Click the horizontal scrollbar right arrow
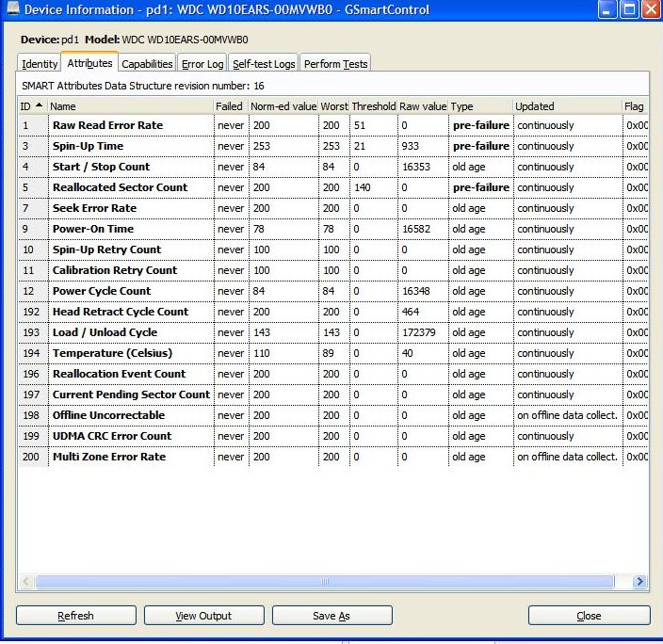The width and height of the screenshot is (663, 644). pyautogui.click(x=639, y=582)
